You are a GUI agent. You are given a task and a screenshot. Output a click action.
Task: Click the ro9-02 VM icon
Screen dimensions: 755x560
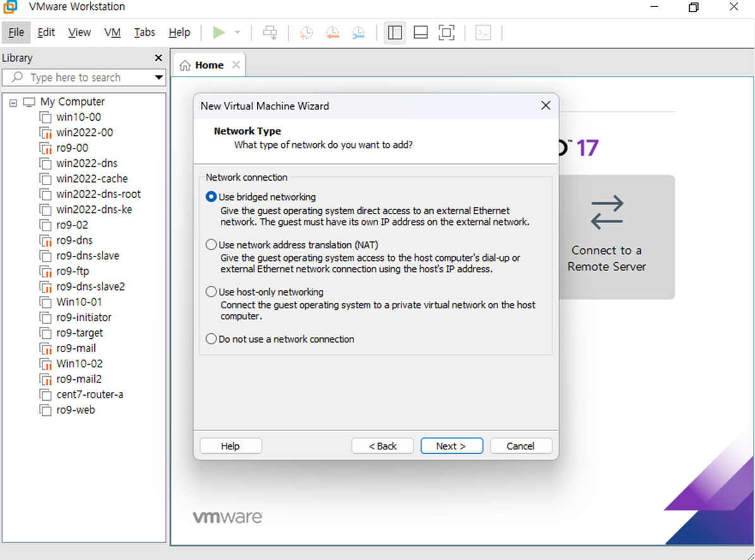pos(46,225)
